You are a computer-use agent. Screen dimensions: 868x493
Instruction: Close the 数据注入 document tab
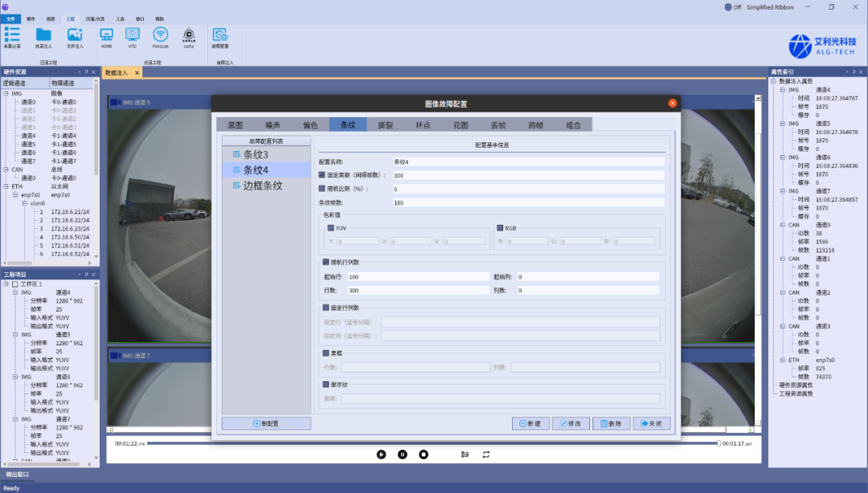137,72
